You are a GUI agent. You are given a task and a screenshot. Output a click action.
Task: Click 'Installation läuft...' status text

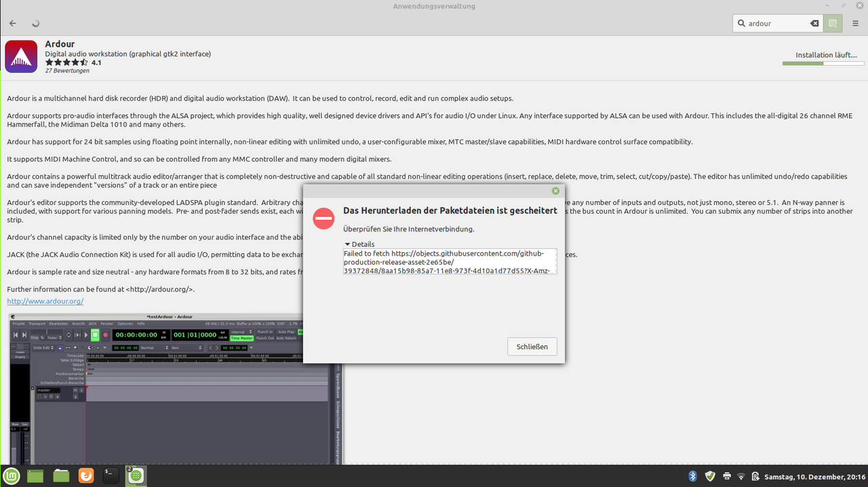(826, 55)
